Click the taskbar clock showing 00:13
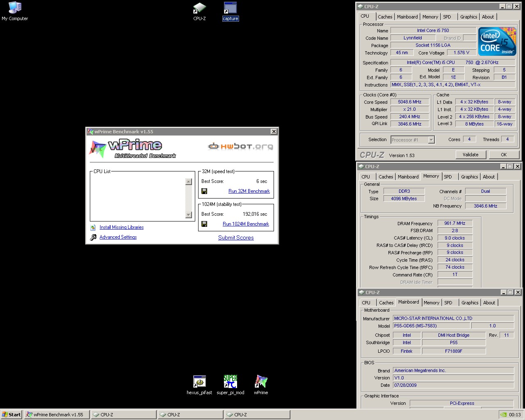The image size is (525, 420). [515, 415]
